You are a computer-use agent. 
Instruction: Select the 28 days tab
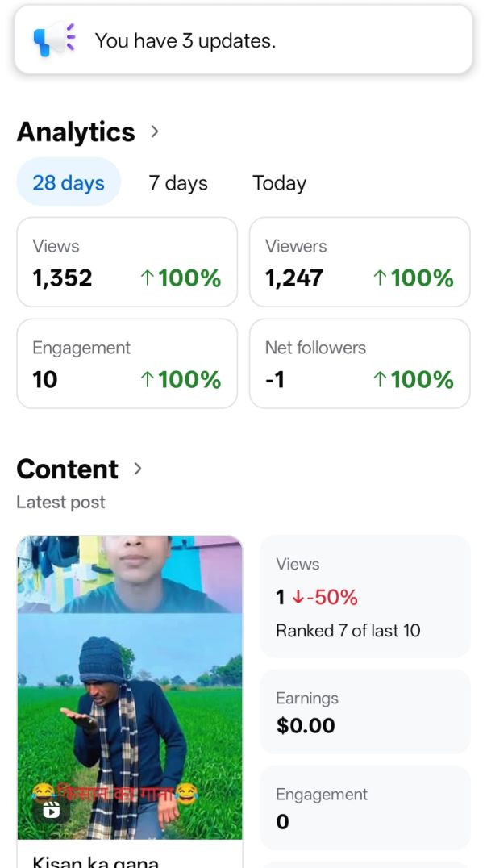click(69, 182)
